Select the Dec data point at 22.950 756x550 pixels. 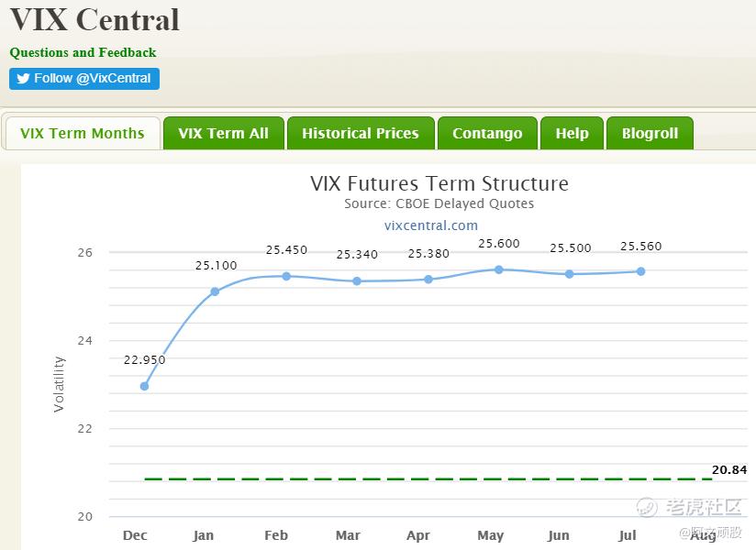click(x=144, y=386)
